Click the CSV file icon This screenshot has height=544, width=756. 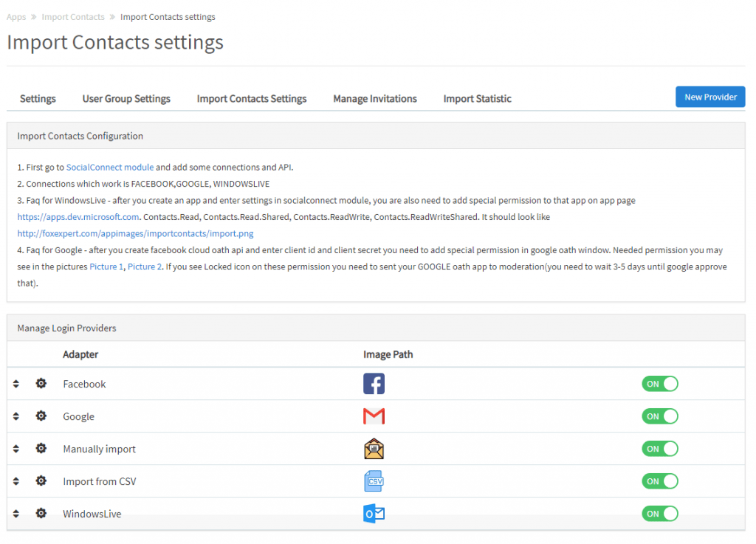tap(374, 481)
